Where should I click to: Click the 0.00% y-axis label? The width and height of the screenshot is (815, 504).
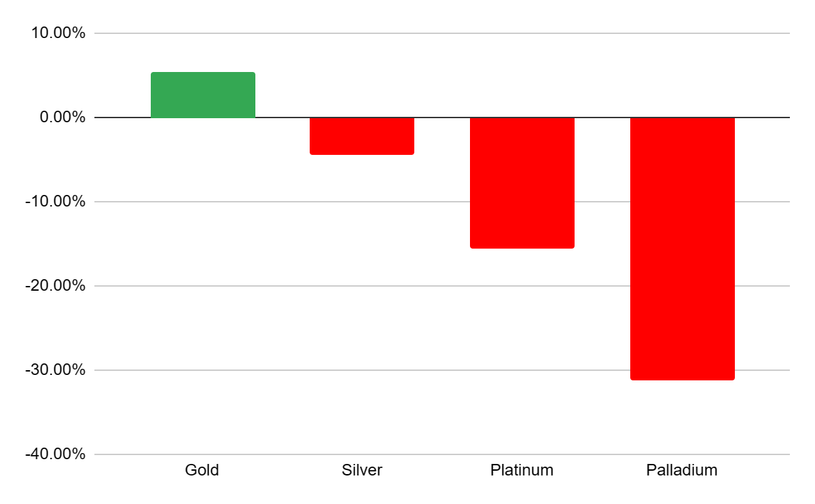coord(62,118)
